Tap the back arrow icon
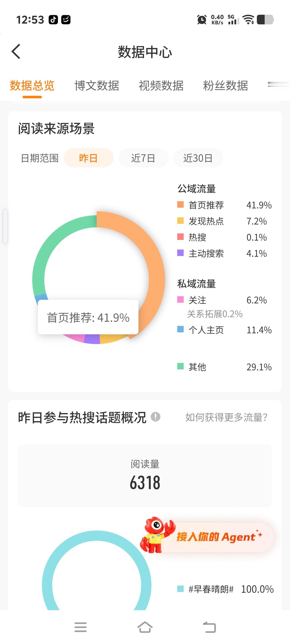The width and height of the screenshot is (290, 644). pos(16,52)
